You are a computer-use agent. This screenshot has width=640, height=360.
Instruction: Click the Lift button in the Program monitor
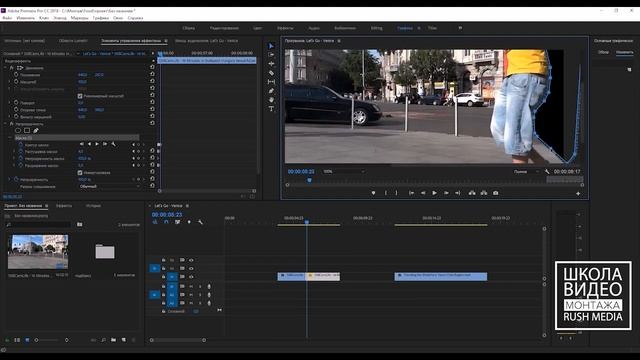[x=472, y=193]
